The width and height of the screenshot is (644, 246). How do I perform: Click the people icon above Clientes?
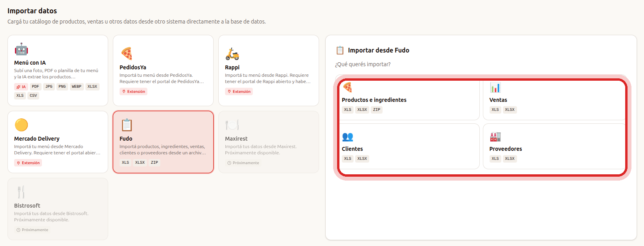pos(347,137)
